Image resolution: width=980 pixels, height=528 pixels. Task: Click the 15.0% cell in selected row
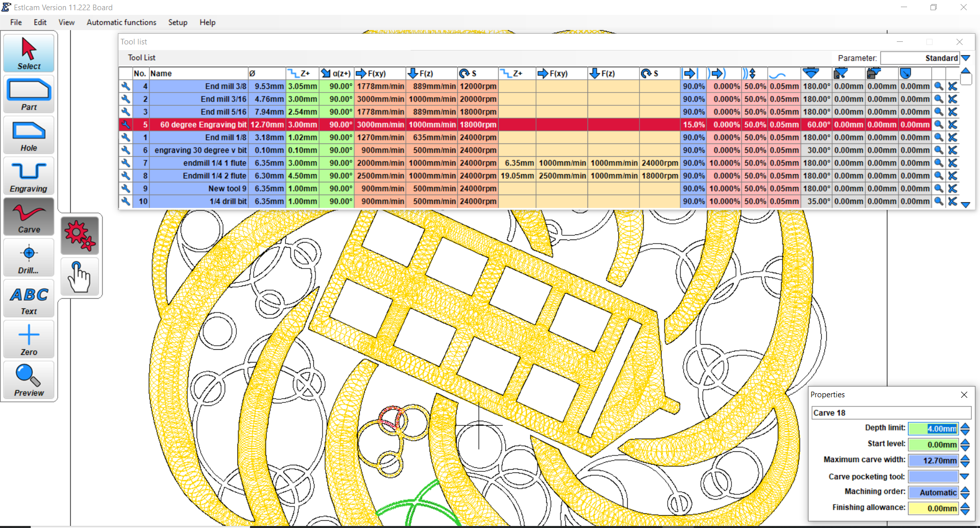click(693, 125)
